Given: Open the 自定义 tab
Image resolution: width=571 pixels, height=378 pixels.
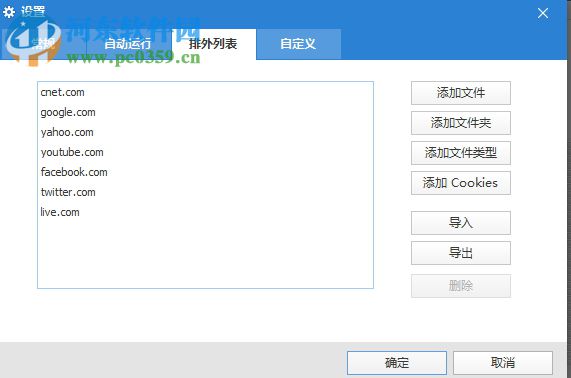Looking at the screenshot, I should tap(298, 44).
